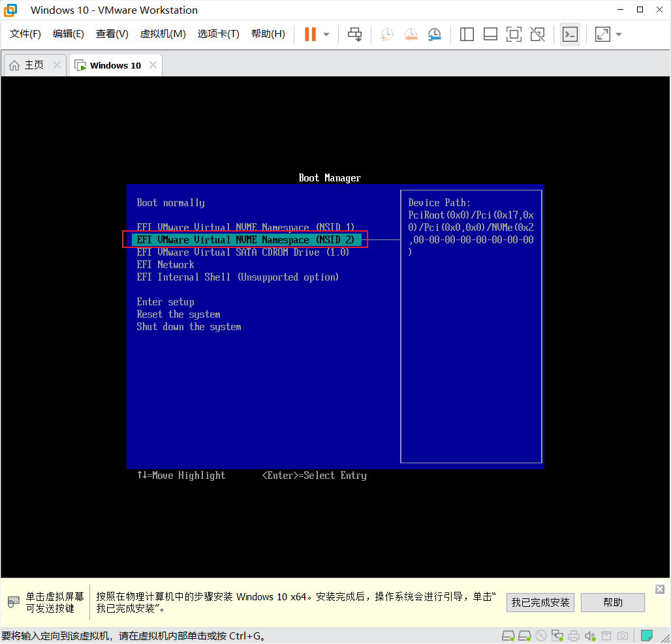Open the 编辑(E) menu
Viewport: 671px width, 644px height.
click(x=68, y=34)
